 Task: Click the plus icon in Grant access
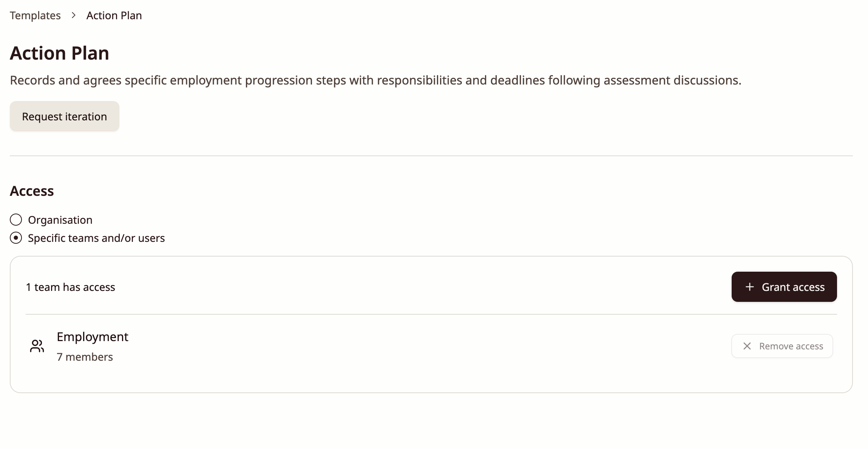749,287
